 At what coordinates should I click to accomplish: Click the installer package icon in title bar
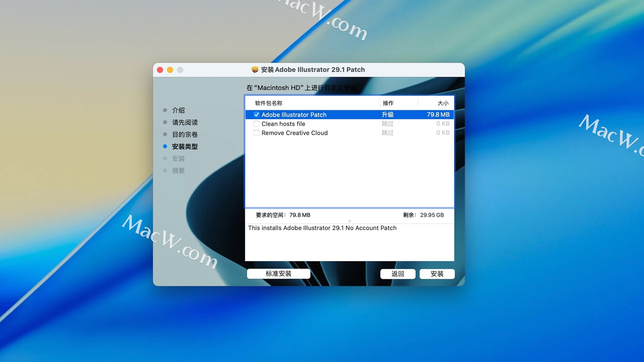255,70
